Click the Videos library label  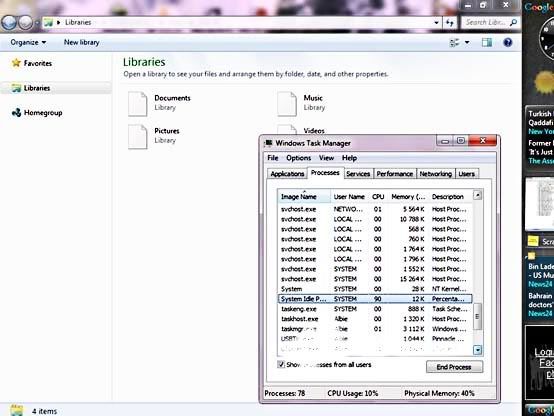coord(314,131)
